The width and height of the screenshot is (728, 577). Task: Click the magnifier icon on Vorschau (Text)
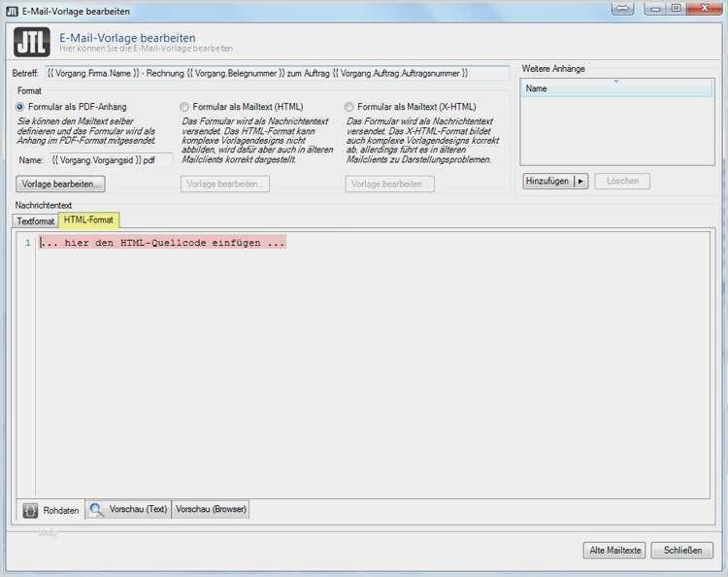pyautogui.click(x=96, y=509)
